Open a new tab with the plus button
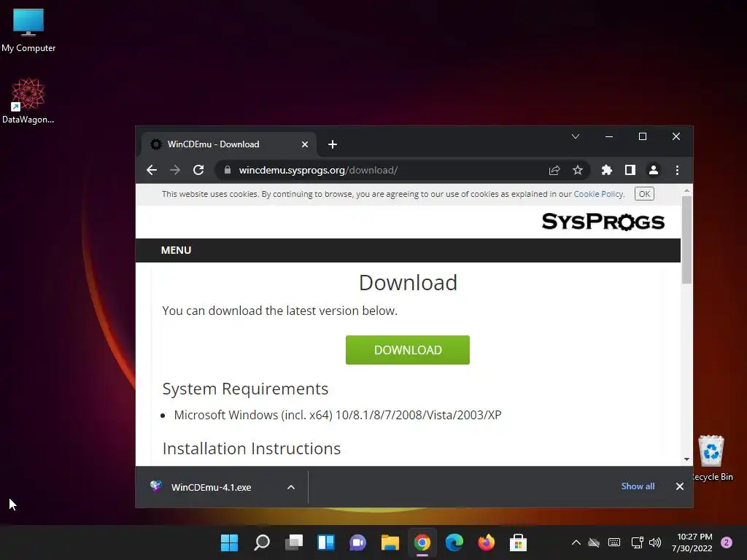The width and height of the screenshot is (747, 560). point(333,144)
